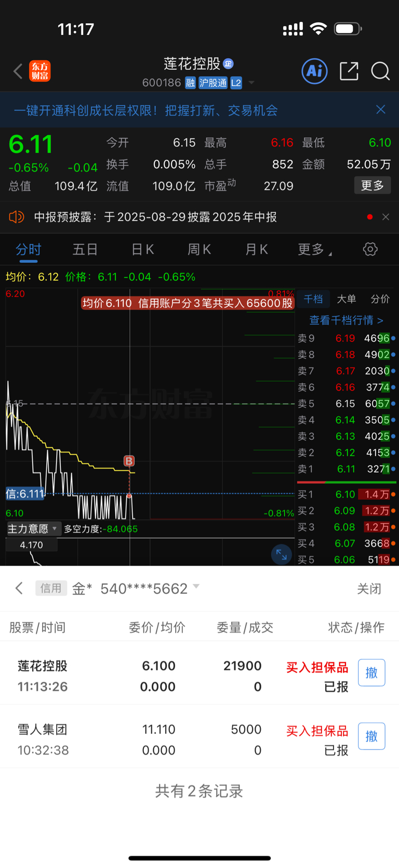Expand account 540****5662 dropdown

click(x=196, y=586)
